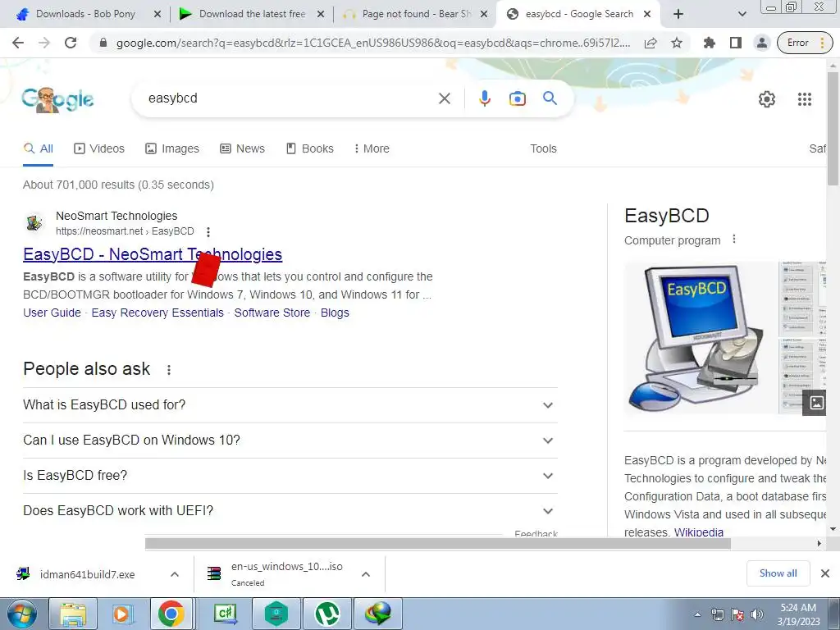Click the vertical page scrollbar thumb
Viewport: 840px width, 630px height.
[833, 129]
